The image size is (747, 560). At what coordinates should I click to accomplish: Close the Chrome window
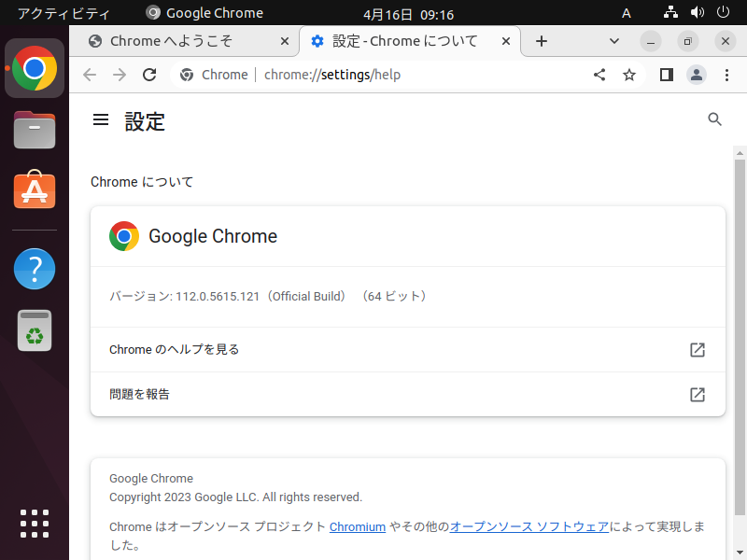point(726,41)
